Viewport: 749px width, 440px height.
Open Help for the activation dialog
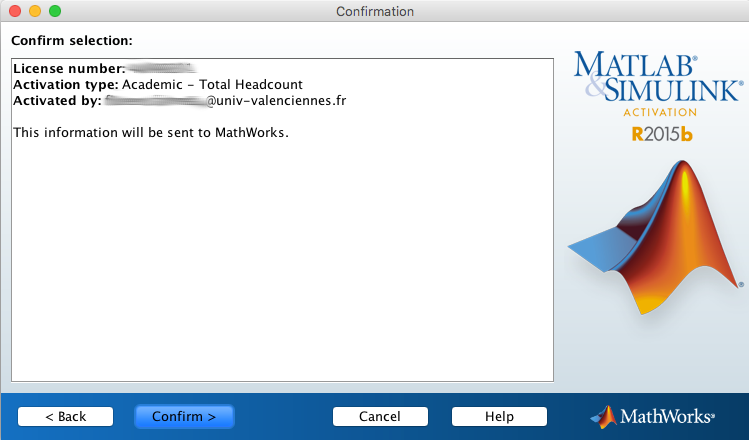tap(499, 416)
